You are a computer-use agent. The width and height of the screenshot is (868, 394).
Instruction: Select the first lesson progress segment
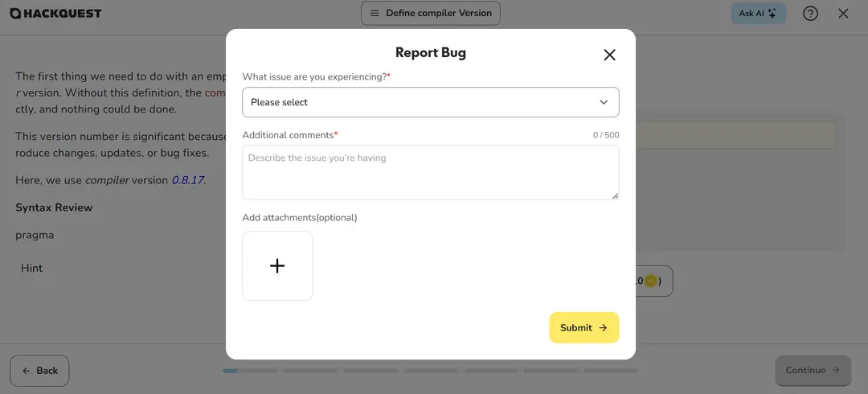click(x=230, y=371)
